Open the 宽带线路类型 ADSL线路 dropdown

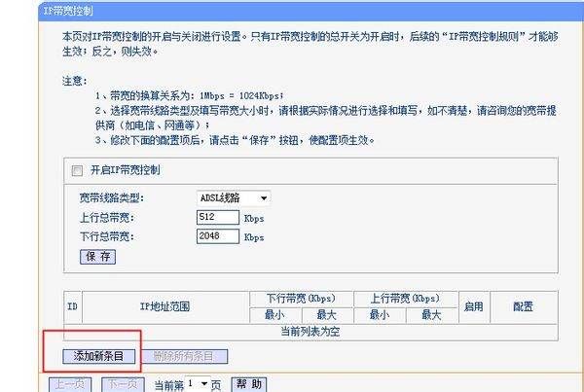tap(234, 198)
